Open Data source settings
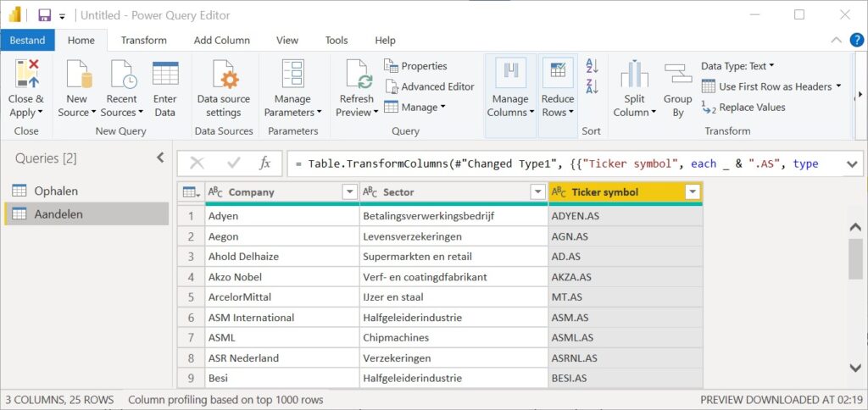Image resolution: width=868 pixels, height=410 pixels. pos(224,75)
